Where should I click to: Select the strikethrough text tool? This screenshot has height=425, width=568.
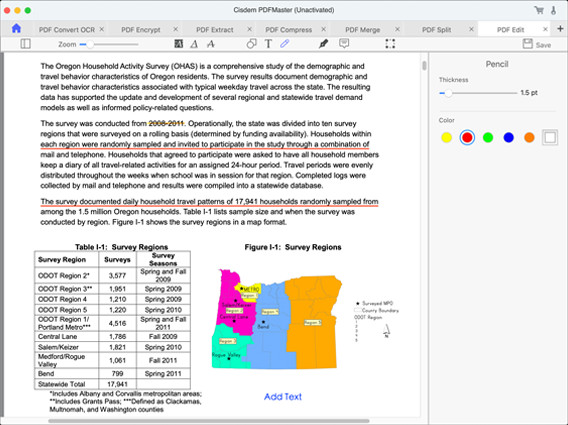(211, 44)
